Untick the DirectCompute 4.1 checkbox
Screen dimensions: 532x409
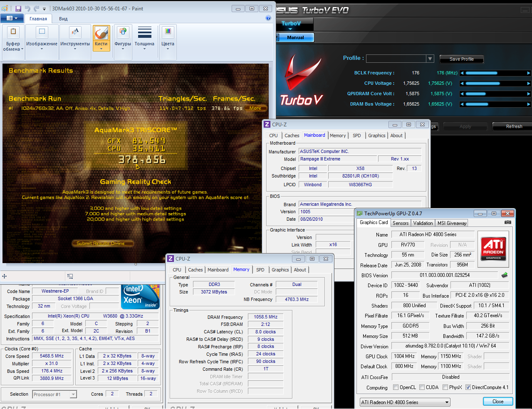pos(468,387)
